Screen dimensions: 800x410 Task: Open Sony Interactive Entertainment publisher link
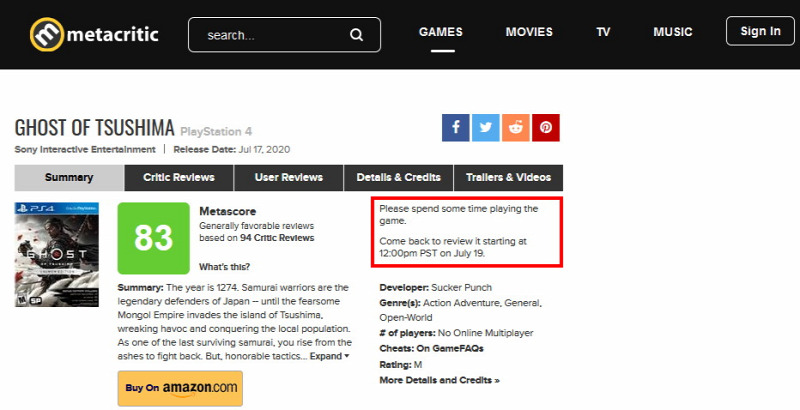[x=85, y=149]
